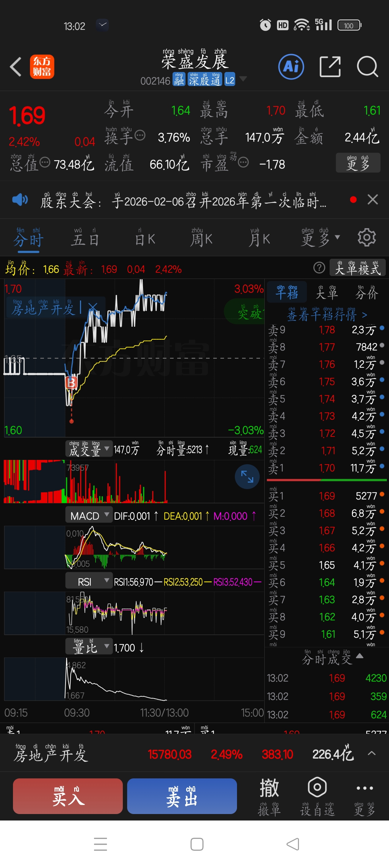389x868 pixels.
Task: Toggle 大单模式 mode
Action: [358, 268]
